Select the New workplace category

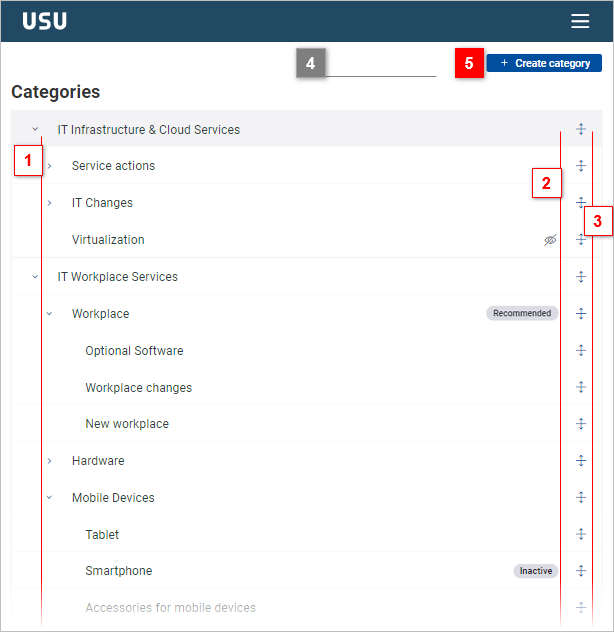(127, 424)
